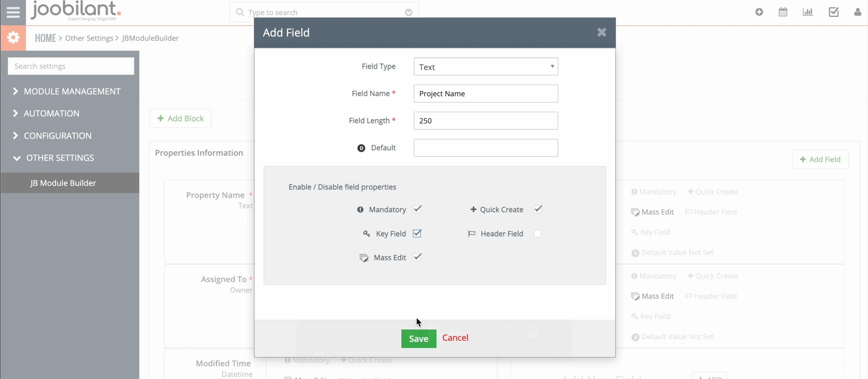Click the Default value 'D' icon
The image size is (868, 379).
coord(361,148)
